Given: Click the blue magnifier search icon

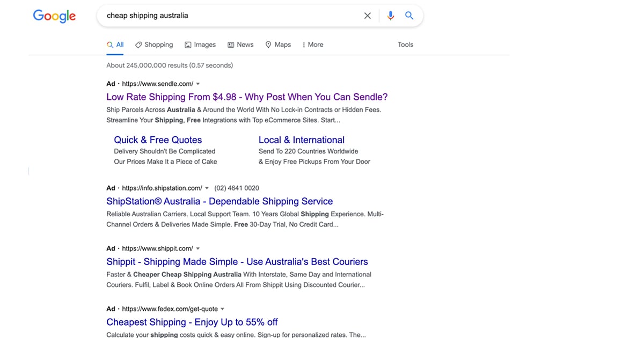Looking at the screenshot, I should point(409,16).
